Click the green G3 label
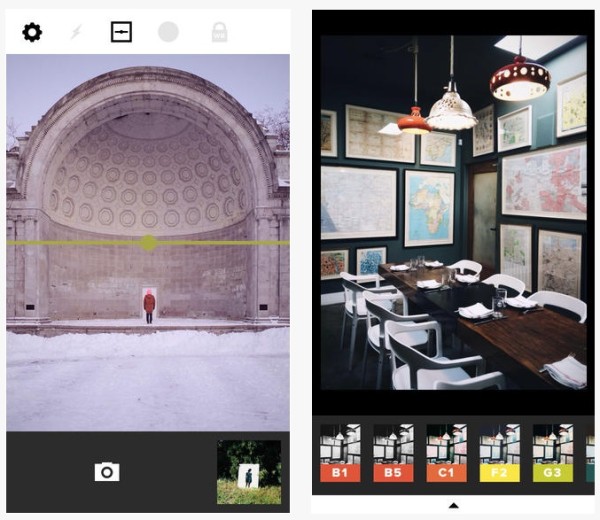Image resolution: width=600 pixels, height=520 pixels. click(553, 473)
